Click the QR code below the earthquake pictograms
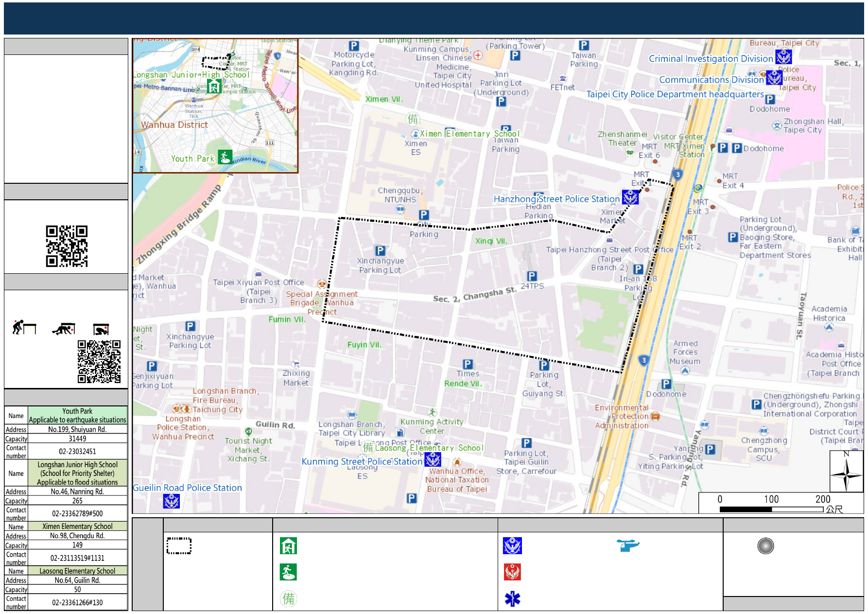 coord(99,362)
